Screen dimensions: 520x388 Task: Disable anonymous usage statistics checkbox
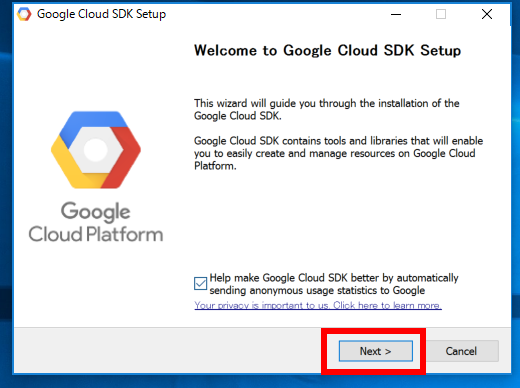tap(200, 284)
